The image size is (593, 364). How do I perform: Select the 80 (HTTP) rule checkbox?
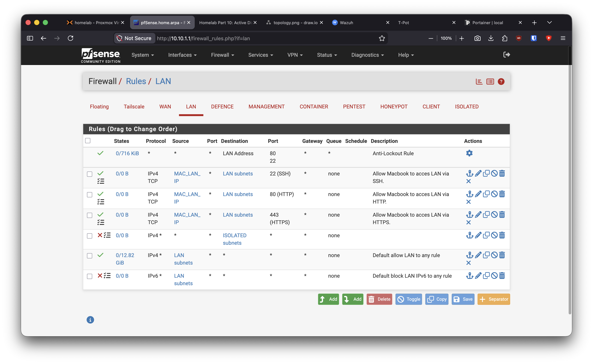[x=89, y=195]
